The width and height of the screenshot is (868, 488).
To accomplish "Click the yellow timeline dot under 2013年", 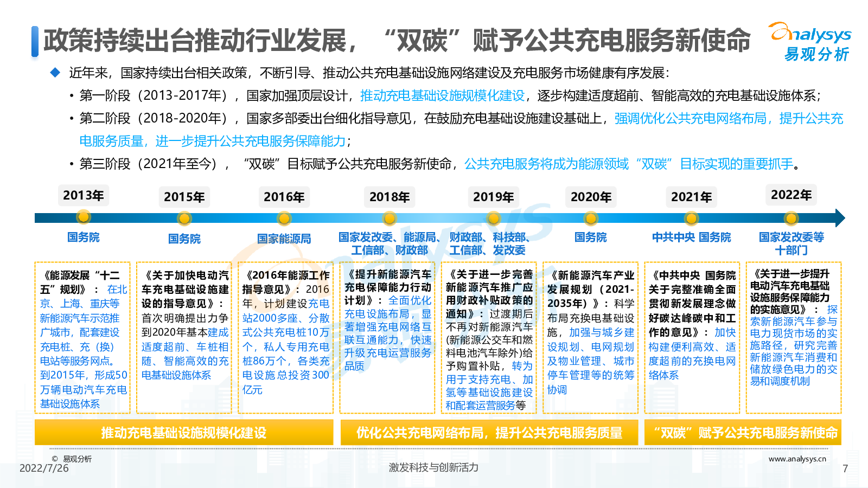I will coord(84,217).
